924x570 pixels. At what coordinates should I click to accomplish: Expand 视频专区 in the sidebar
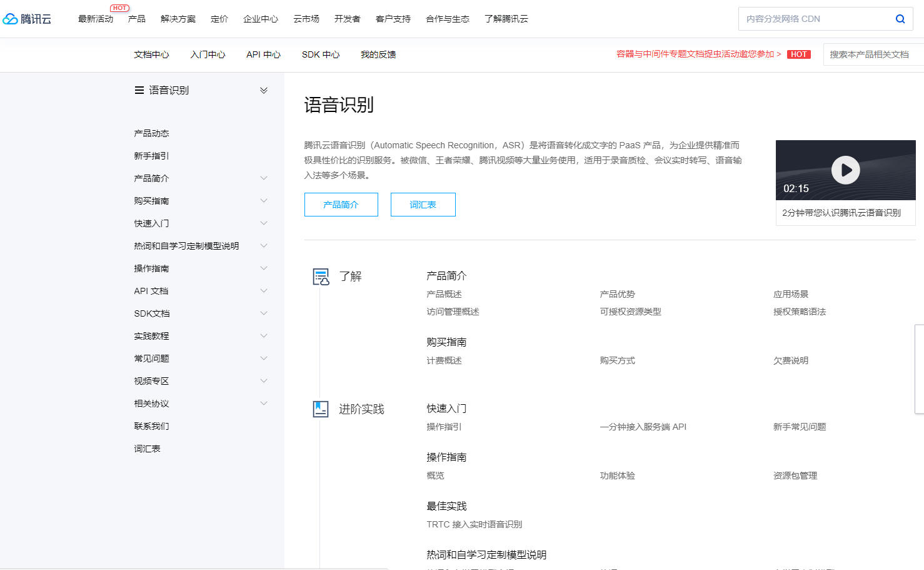pyautogui.click(x=264, y=381)
